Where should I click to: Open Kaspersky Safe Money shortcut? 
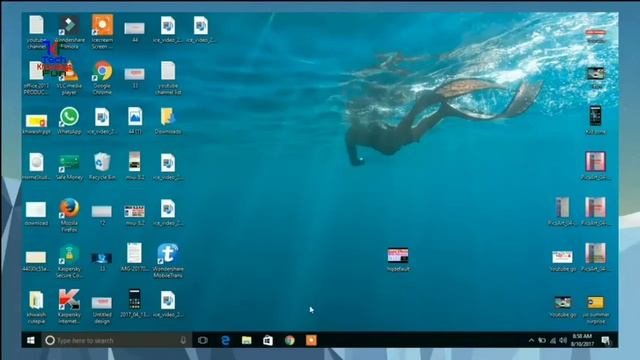click(x=69, y=167)
